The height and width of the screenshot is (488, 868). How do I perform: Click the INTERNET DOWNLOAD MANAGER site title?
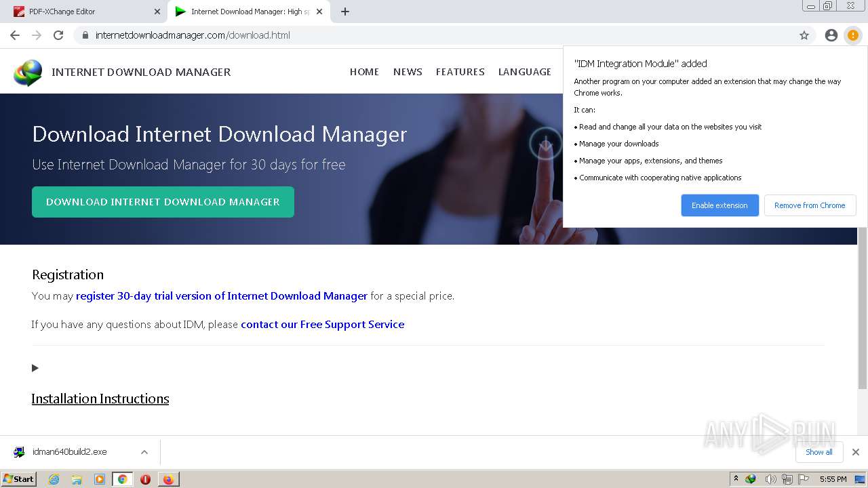point(141,72)
